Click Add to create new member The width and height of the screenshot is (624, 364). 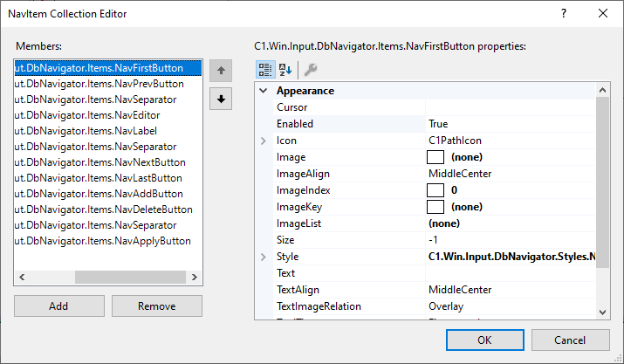[x=58, y=306]
